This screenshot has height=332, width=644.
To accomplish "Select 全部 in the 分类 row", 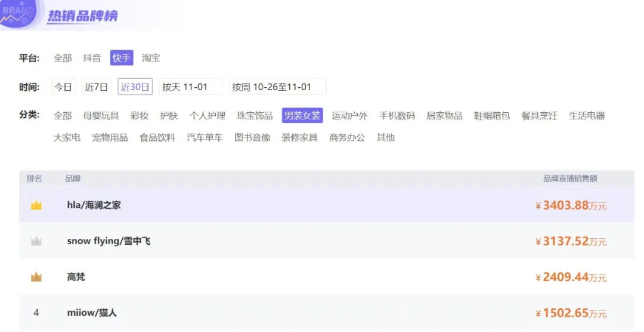I will (x=63, y=116).
